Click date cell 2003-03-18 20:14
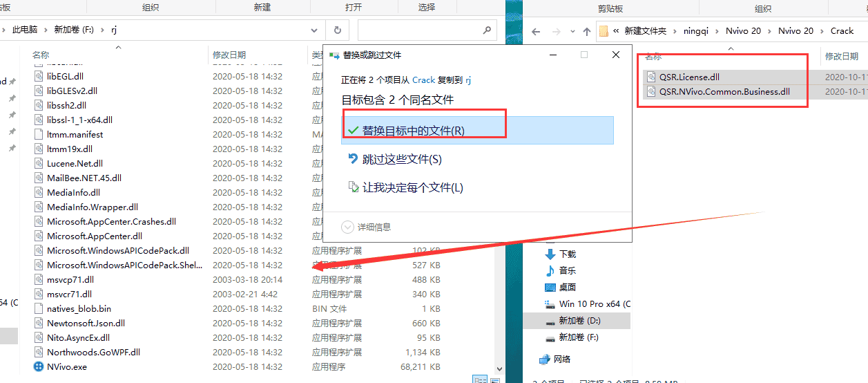 click(247, 279)
